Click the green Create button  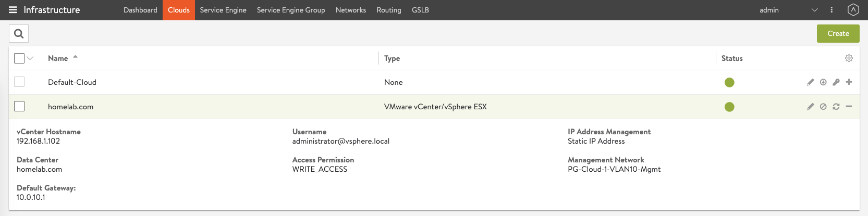(x=838, y=34)
